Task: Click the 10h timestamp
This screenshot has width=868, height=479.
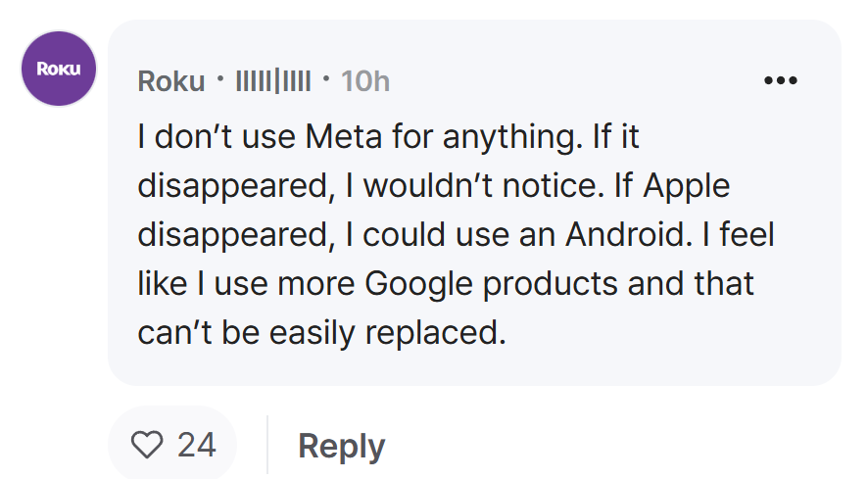Action: tap(365, 81)
